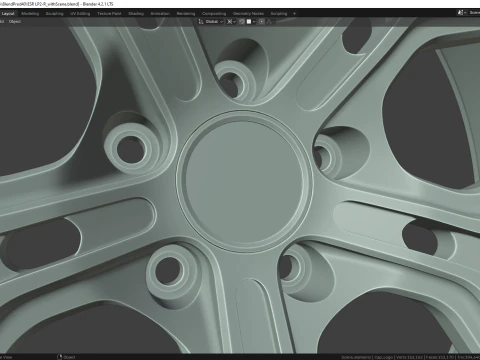Switch to the Modeling workspace tab

pyautogui.click(x=30, y=14)
